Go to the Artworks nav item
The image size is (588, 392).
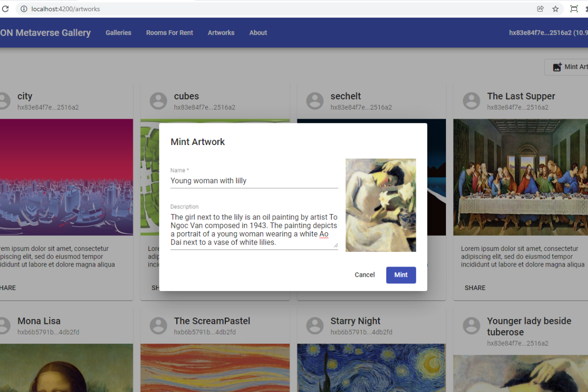tap(221, 33)
